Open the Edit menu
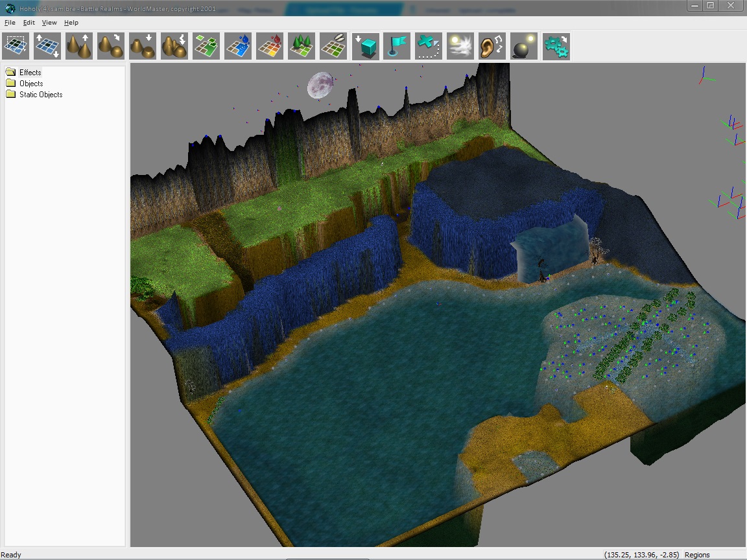 click(29, 23)
